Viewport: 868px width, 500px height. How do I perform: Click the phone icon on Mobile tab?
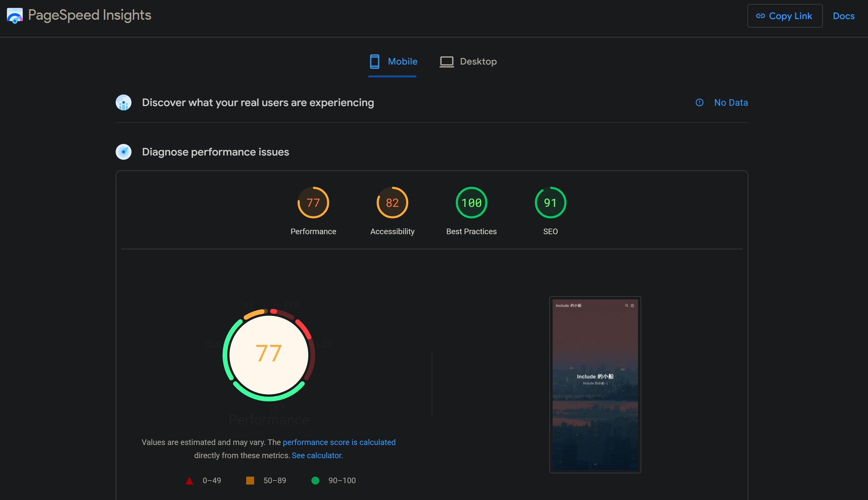point(374,62)
